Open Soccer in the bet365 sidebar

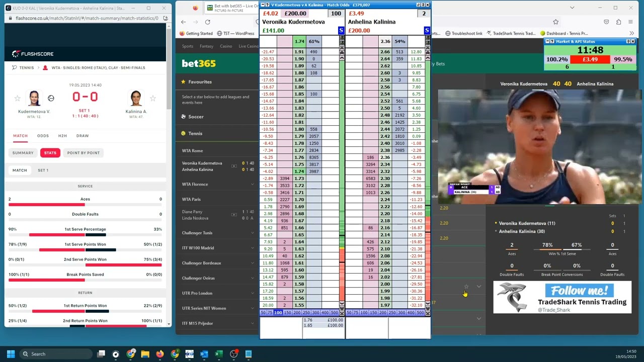coord(196,117)
